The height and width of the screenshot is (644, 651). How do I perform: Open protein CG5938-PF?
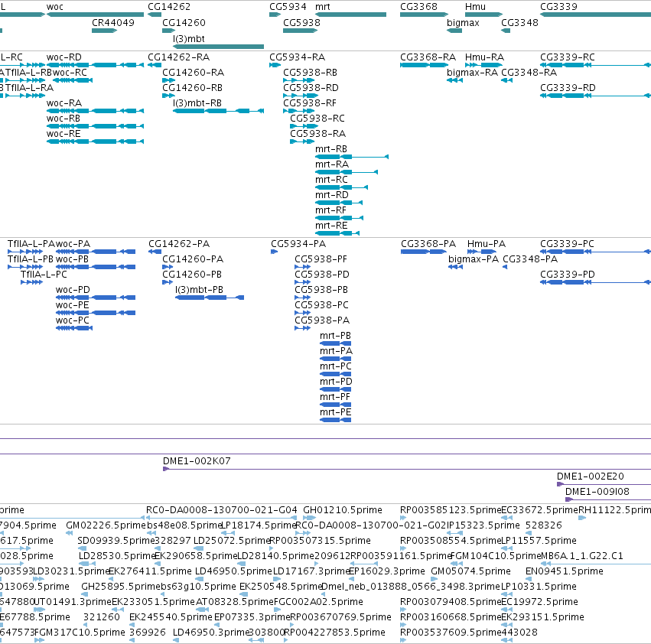321,259
